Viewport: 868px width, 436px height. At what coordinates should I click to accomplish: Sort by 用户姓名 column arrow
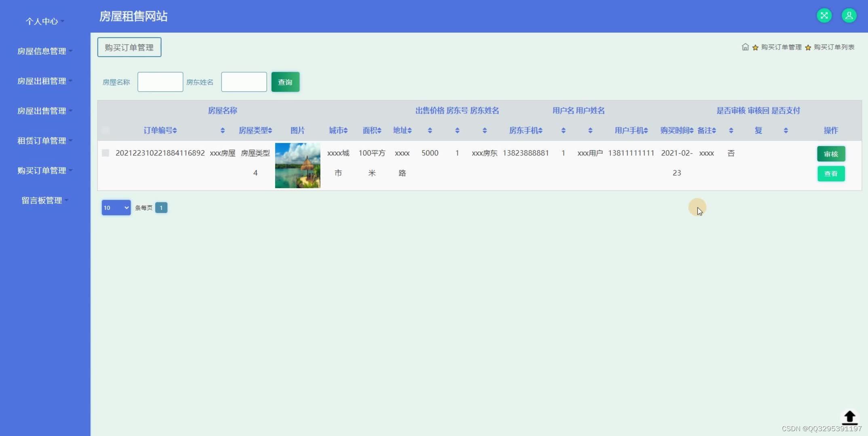(590, 130)
